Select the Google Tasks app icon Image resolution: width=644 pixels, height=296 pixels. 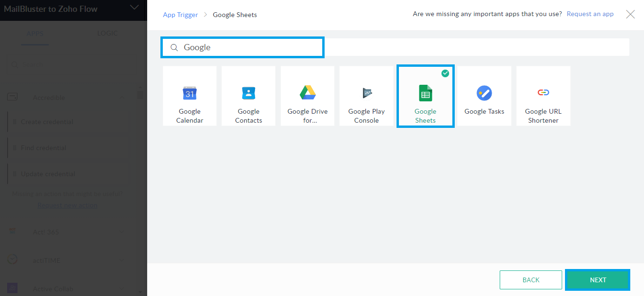click(484, 96)
